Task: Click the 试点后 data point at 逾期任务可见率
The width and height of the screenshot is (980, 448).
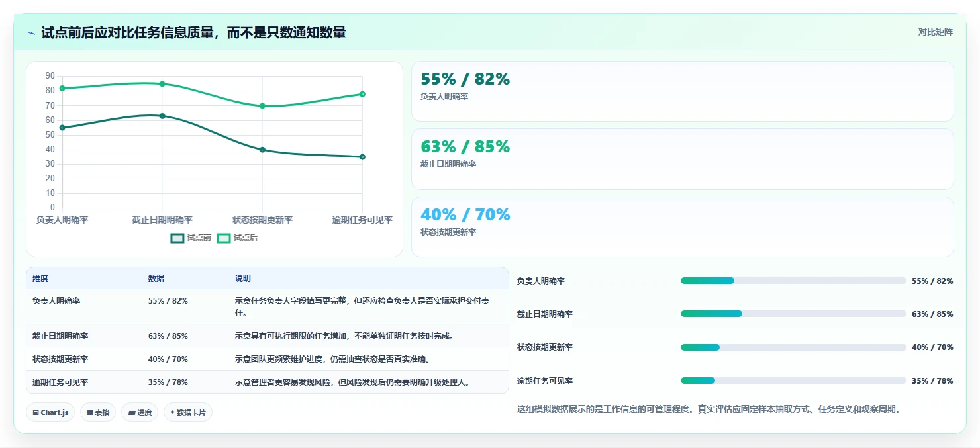Action: (362, 94)
